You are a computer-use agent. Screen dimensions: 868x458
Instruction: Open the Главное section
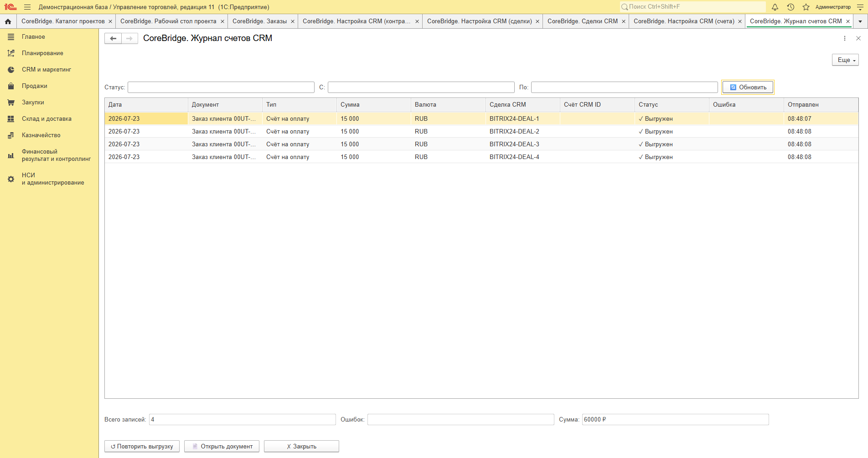(x=49, y=37)
